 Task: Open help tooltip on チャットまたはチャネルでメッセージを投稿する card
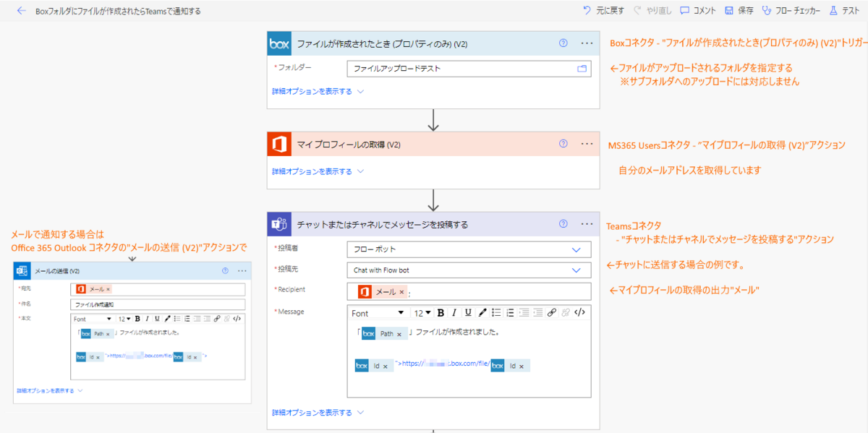(563, 223)
